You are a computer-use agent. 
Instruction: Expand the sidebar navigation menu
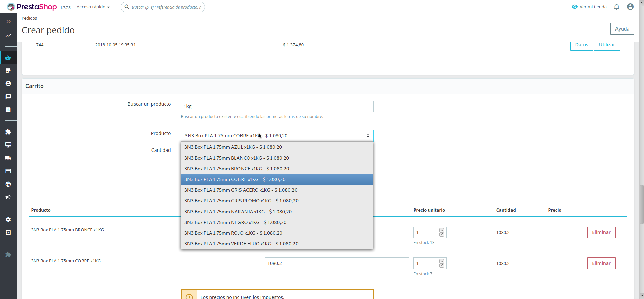tap(8, 22)
